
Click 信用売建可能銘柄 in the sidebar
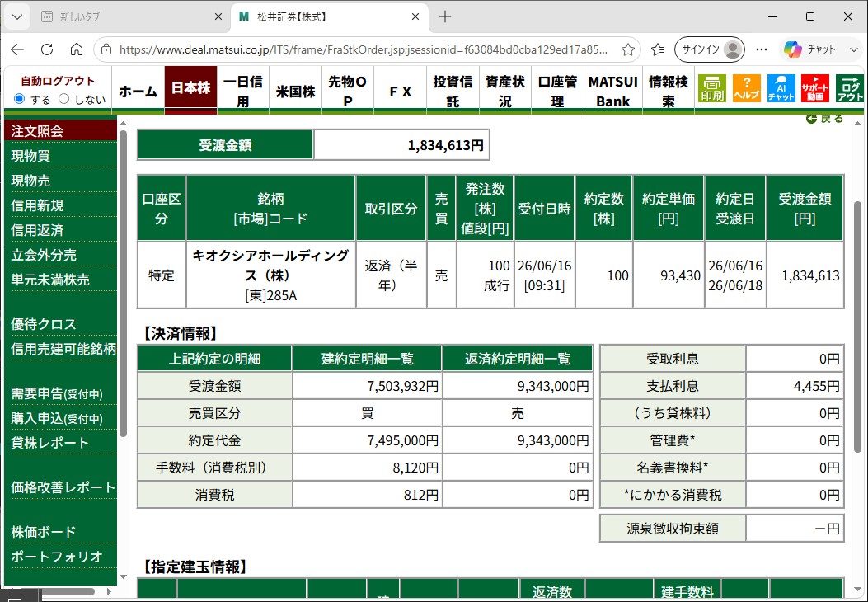tap(63, 349)
